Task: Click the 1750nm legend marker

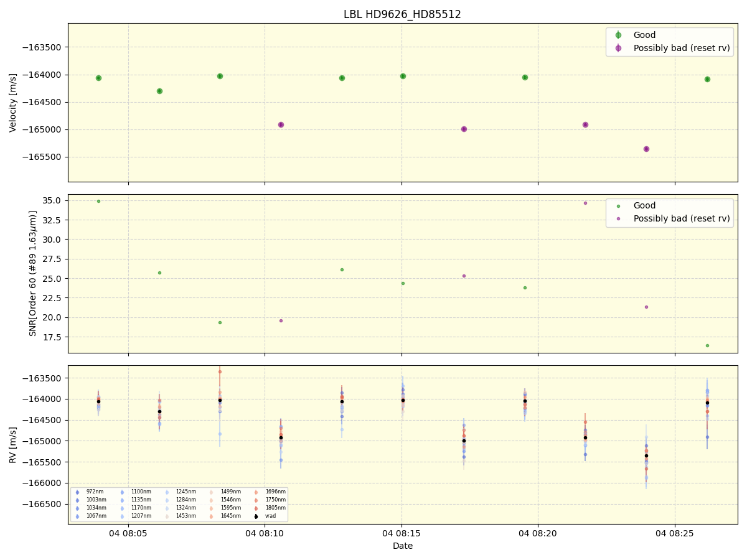Action: [x=256, y=500]
